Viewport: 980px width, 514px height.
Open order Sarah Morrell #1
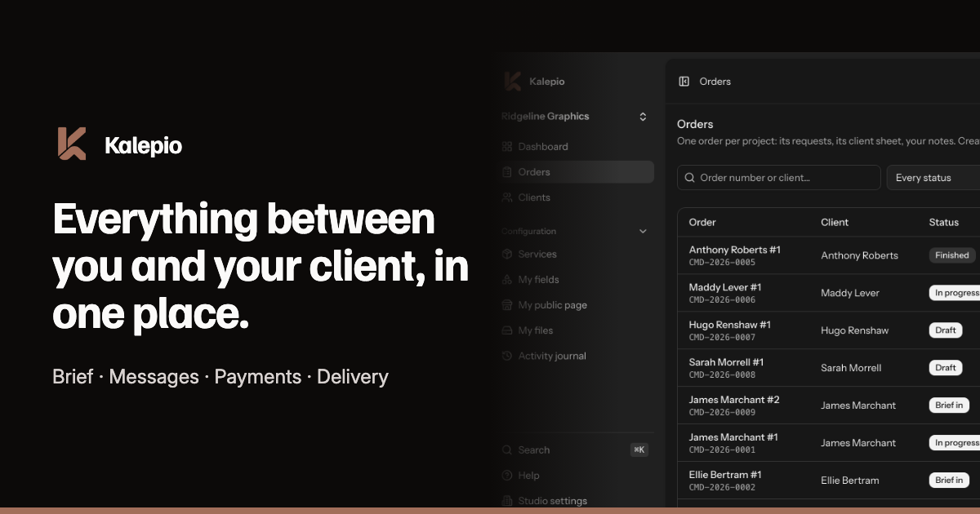pos(727,362)
